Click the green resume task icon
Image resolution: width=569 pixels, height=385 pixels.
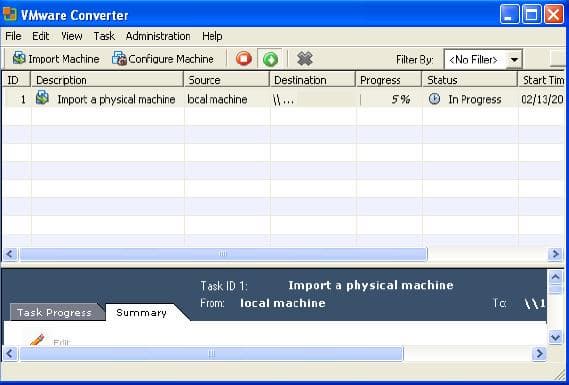tap(270, 59)
